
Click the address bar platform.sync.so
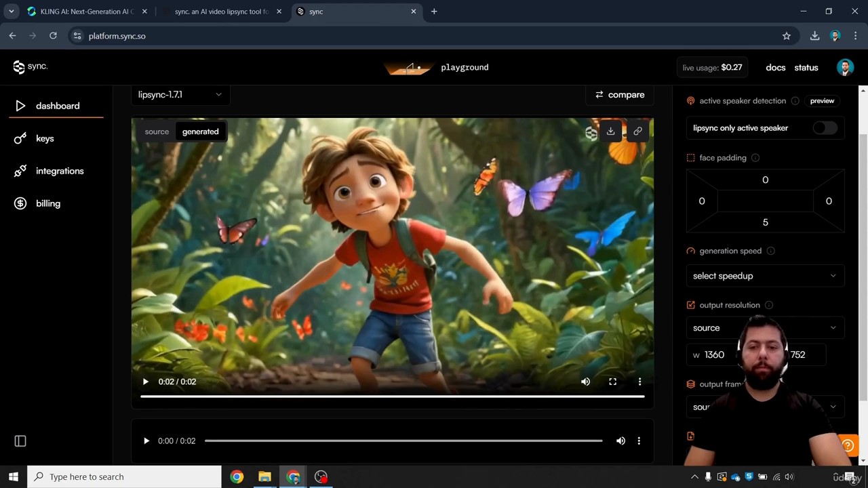[x=434, y=36]
